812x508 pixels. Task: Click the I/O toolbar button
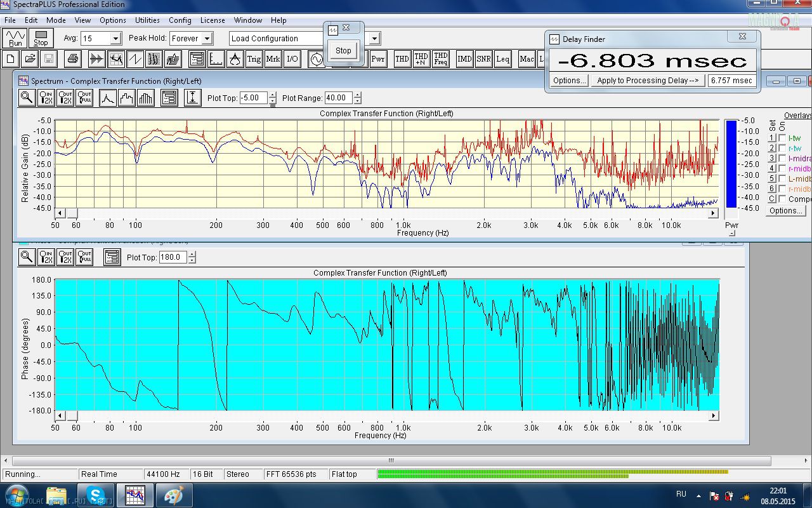pos(292,59)
